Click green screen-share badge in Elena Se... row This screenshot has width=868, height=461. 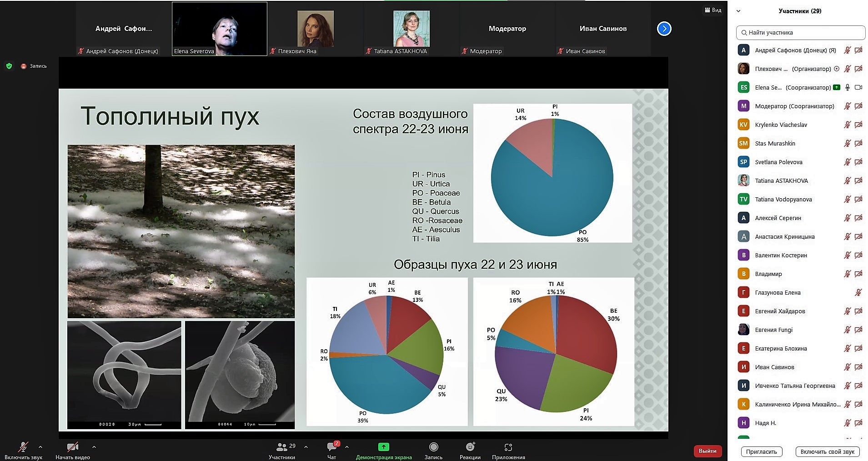[x=837, y=88]
